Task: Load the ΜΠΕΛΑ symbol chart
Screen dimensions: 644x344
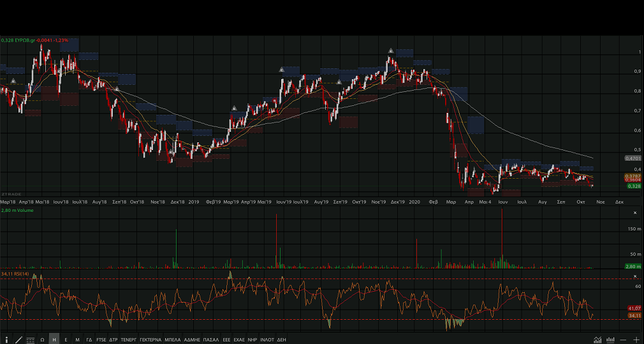Action: (172, 340)
